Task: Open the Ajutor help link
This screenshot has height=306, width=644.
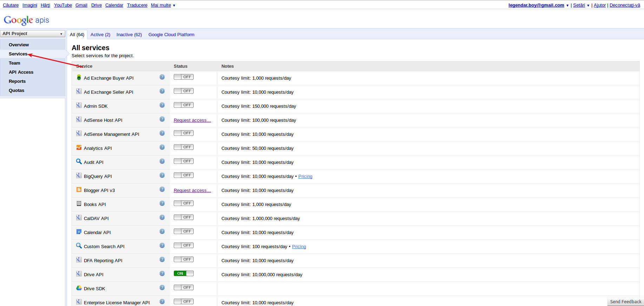Action: pos(600,5)
